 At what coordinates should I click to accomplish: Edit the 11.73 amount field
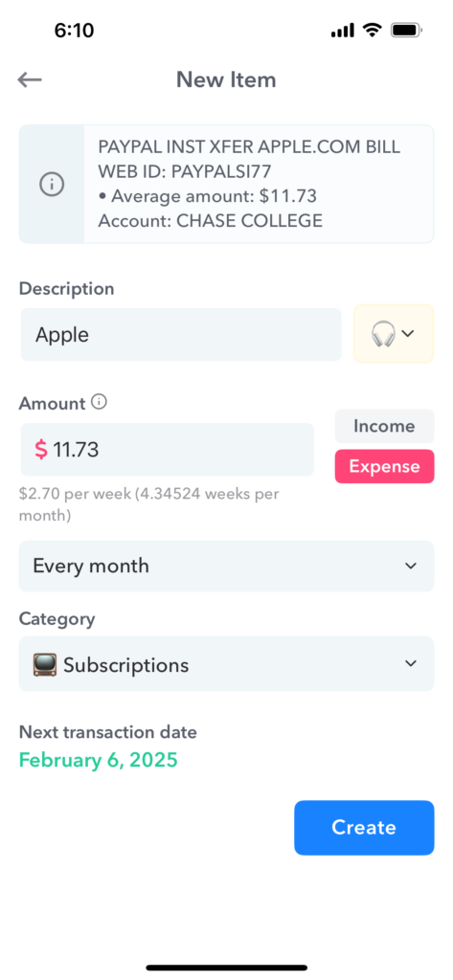click(167, 450)
